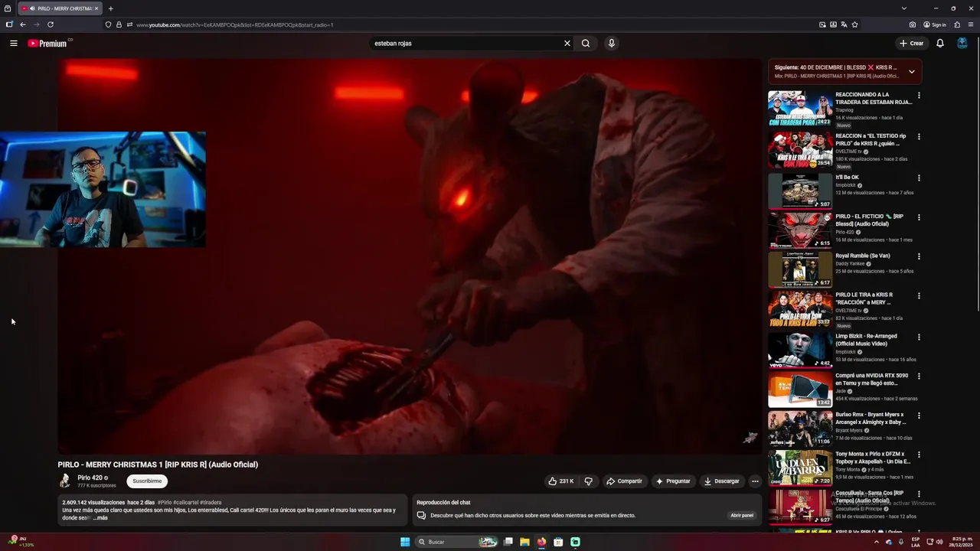This screenshot has width=980, height=551.
Task: Open options for PIRLO - EL FICTICIO video
Action: coord(919,217)
